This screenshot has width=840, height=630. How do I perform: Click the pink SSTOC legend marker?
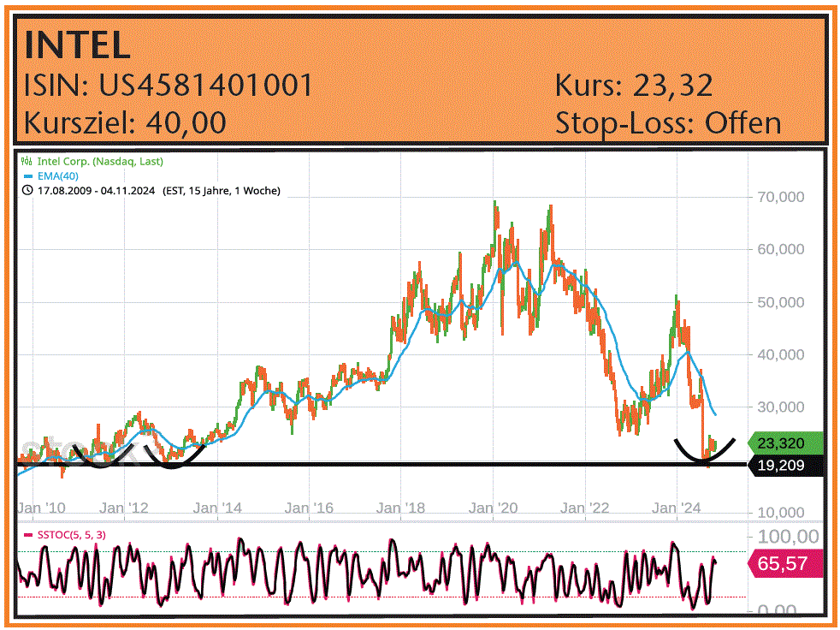coord(28,535)
